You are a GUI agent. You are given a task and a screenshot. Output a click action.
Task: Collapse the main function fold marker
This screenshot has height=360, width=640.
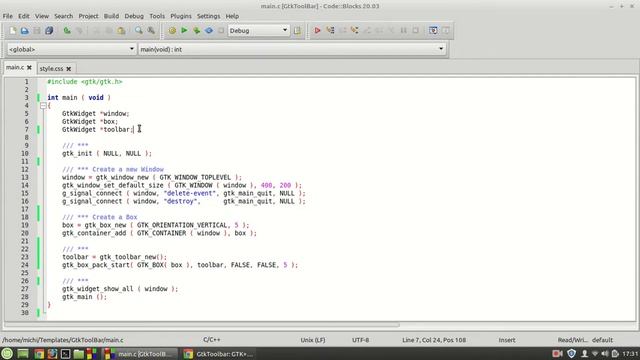43,106
